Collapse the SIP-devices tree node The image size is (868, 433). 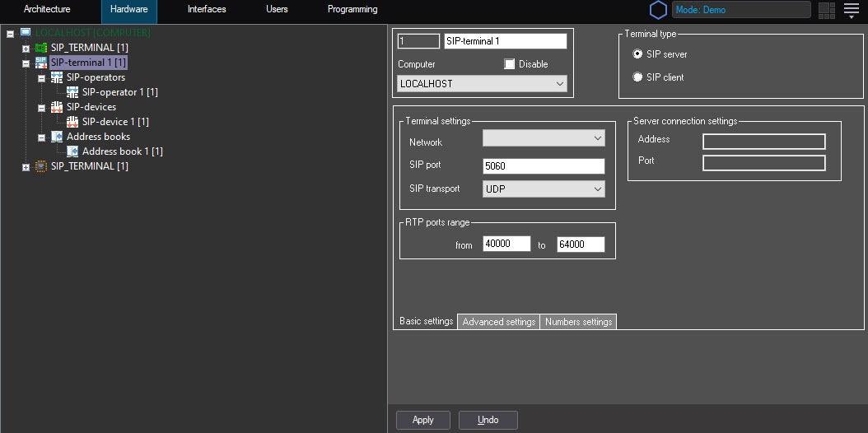(x=42, y=107)
